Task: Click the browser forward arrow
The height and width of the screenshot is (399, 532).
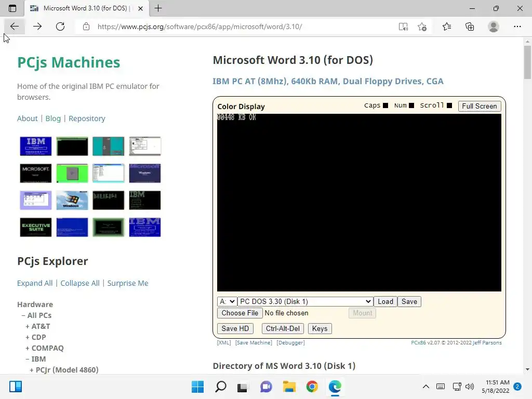Action: coord(37,26)
